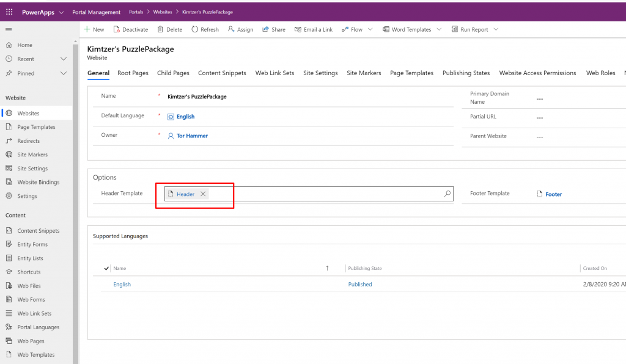Switch to the Publishing States tab
626x364 pixels.
point(466,73)
